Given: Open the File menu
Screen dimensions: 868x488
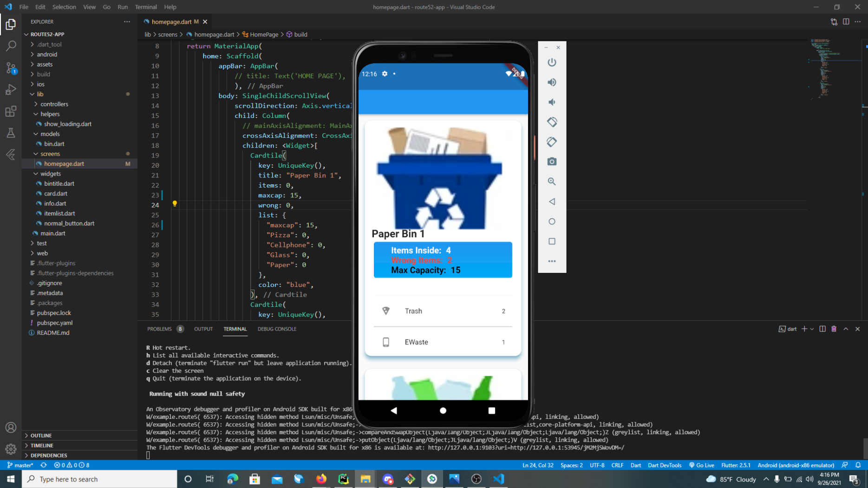Looking at the screenshot, I should point(24,7).
